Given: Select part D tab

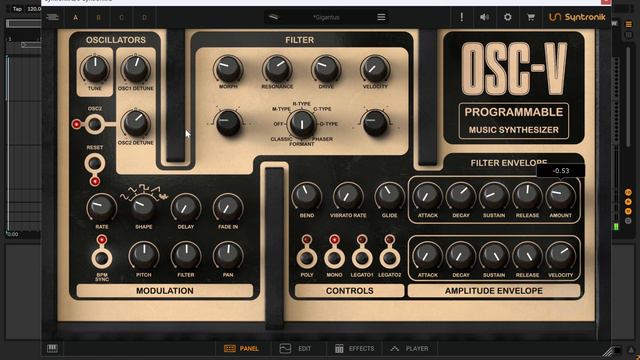Looking at the screenshot, I should (x=144, y=18).
